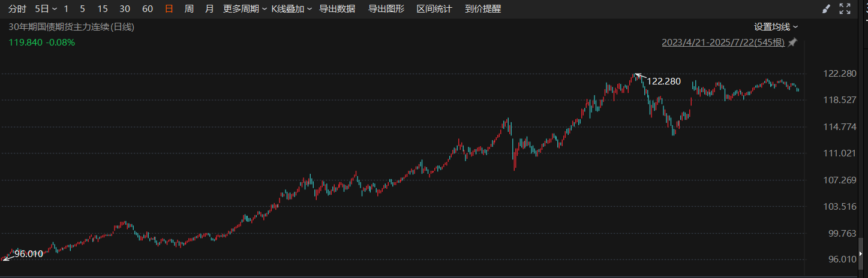Image resolution: width=868 pixels, height=278 pixels.
Task: Click 导出图形 export chart button
Action: pos(386,9)
